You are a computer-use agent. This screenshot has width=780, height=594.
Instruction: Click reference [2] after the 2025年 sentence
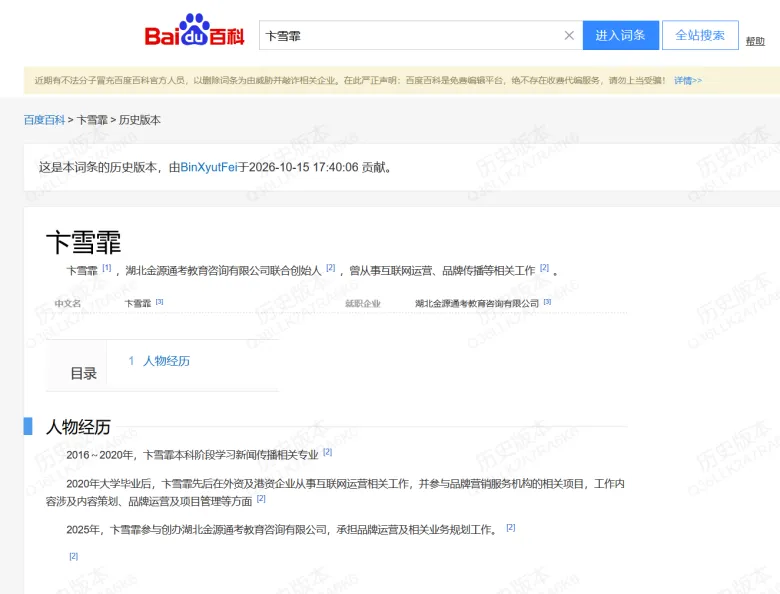click(x=511, y=527)
